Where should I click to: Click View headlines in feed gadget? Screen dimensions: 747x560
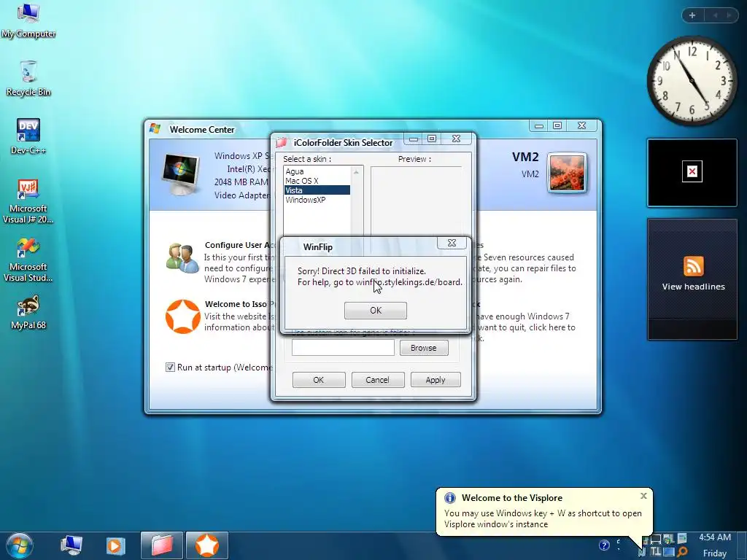[693, 287]
